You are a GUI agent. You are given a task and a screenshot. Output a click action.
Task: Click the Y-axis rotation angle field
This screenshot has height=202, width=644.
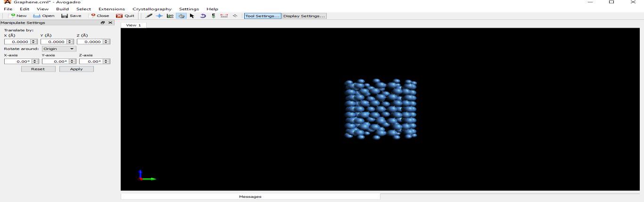[55, 61]
